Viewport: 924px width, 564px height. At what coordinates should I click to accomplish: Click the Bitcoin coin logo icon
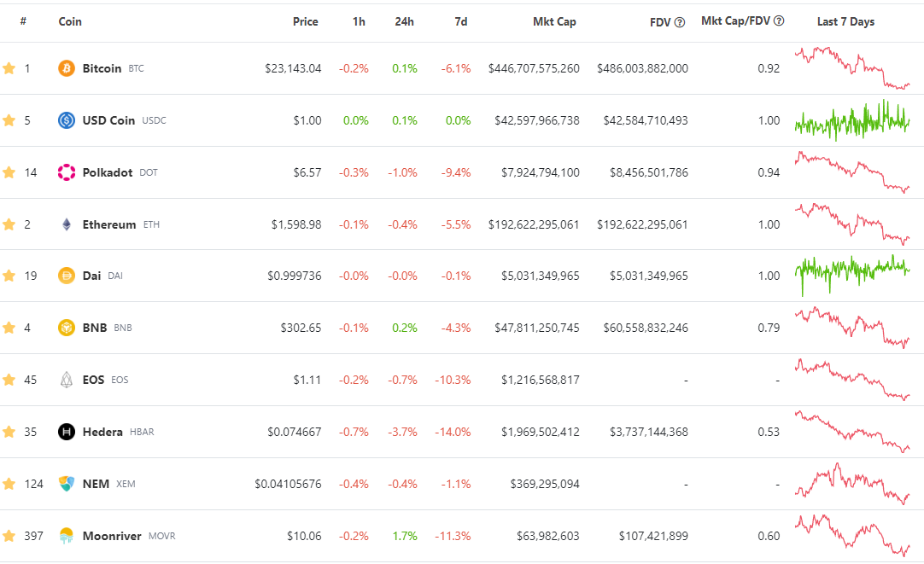click(67, 68)
